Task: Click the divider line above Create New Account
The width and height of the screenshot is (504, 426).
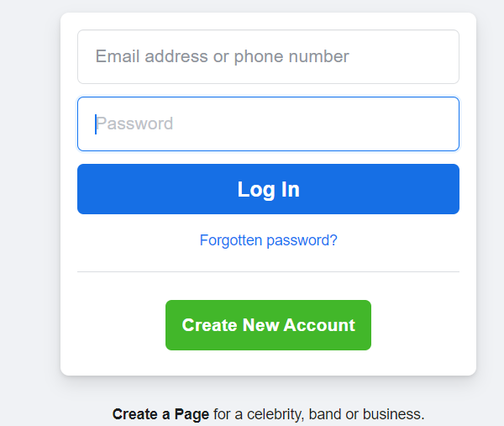Action: [x=268, y=272]
